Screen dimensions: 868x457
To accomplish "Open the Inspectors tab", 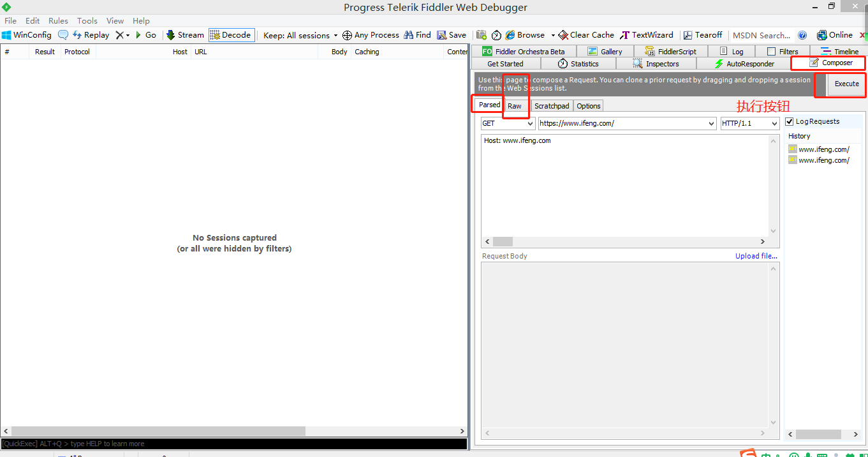I will click(x=656, y=64).
